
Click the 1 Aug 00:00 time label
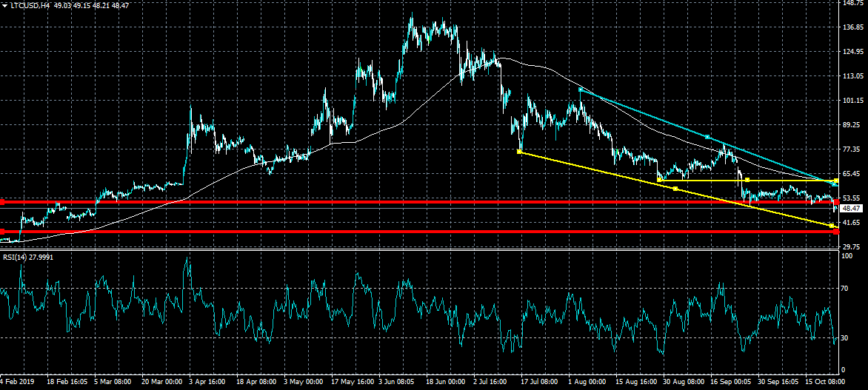pos(589,383)
